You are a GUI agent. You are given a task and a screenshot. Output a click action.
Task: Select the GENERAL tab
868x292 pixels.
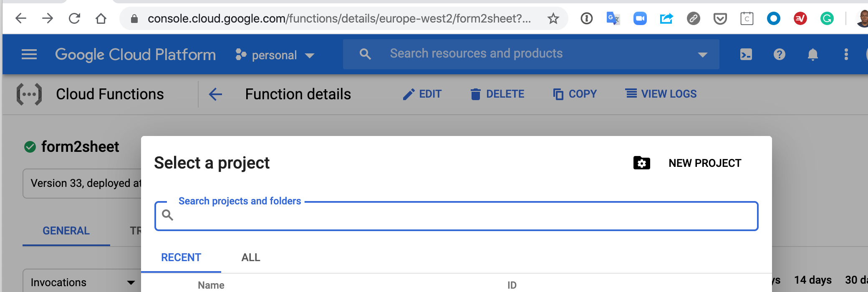tap(66, 231)
